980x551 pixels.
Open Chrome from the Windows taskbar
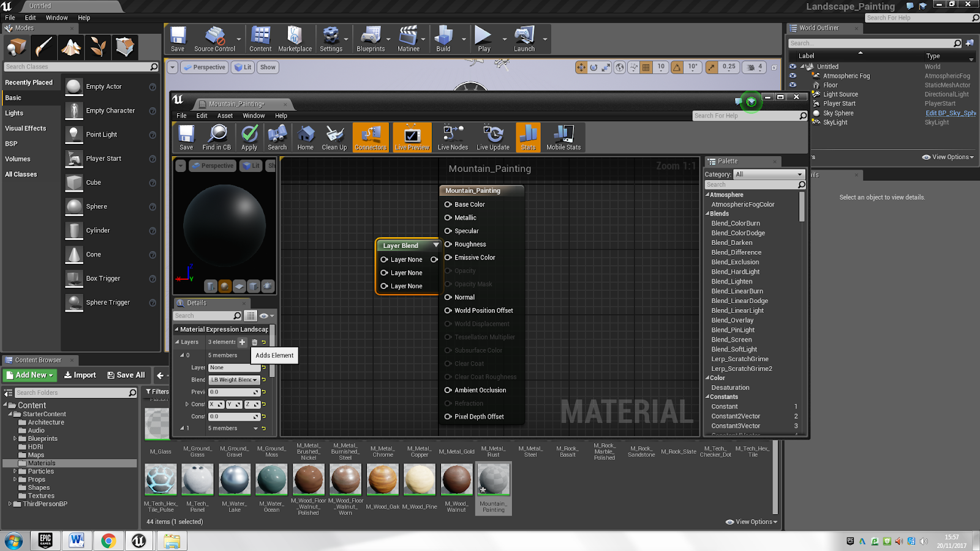(108, 541)
